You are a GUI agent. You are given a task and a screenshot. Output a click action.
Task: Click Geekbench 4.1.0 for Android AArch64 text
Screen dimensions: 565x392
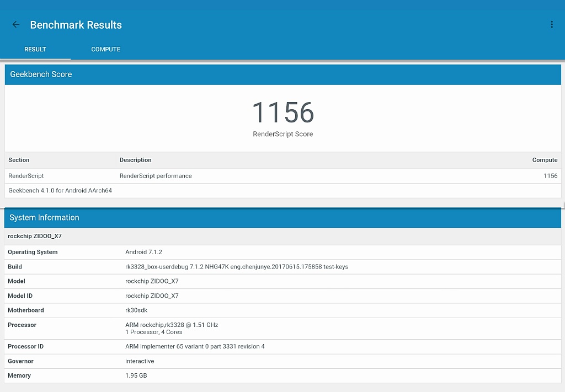pyautogui.click(x=60, y=190)
